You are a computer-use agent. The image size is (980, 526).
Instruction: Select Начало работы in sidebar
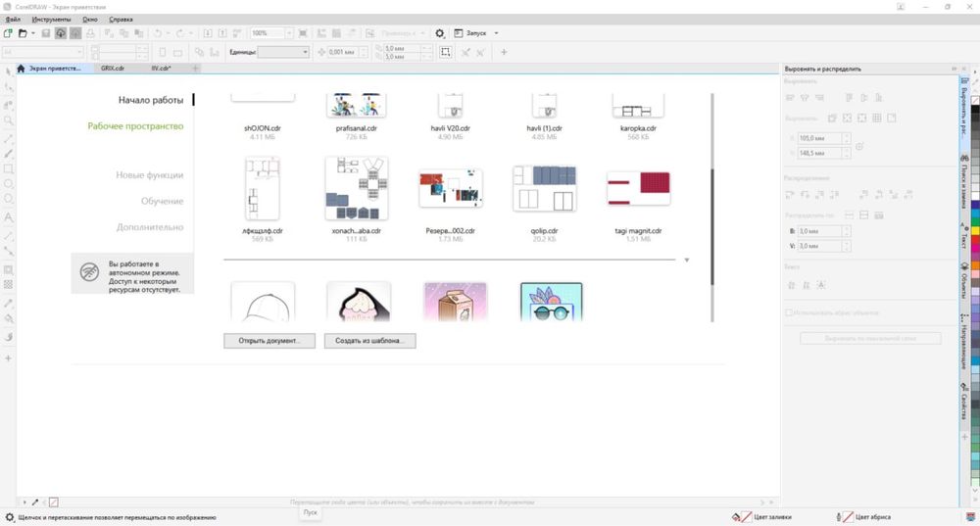point(151,100)
